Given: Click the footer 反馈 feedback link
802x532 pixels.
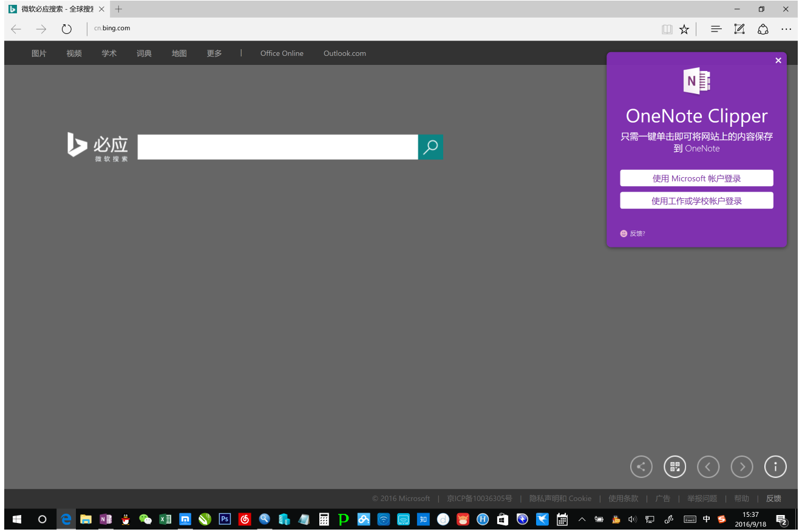Looking at the screenshot, I should tap(773, 499).
